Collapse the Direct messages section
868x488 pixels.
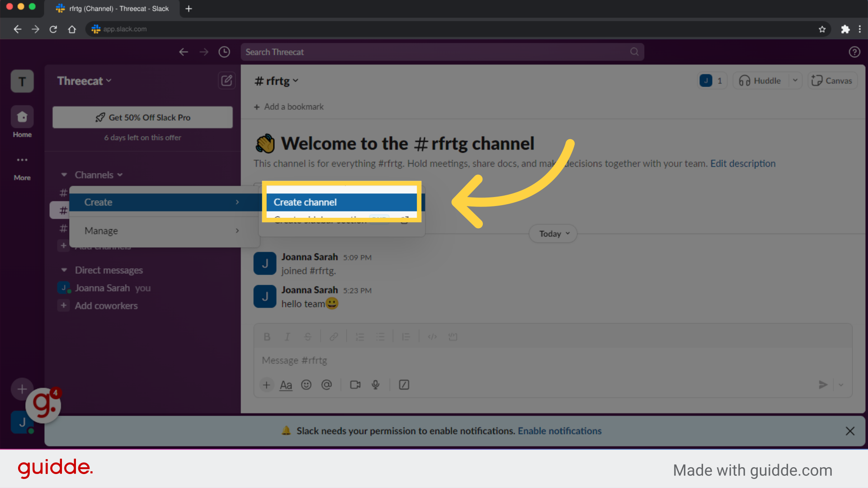[64, 270]
